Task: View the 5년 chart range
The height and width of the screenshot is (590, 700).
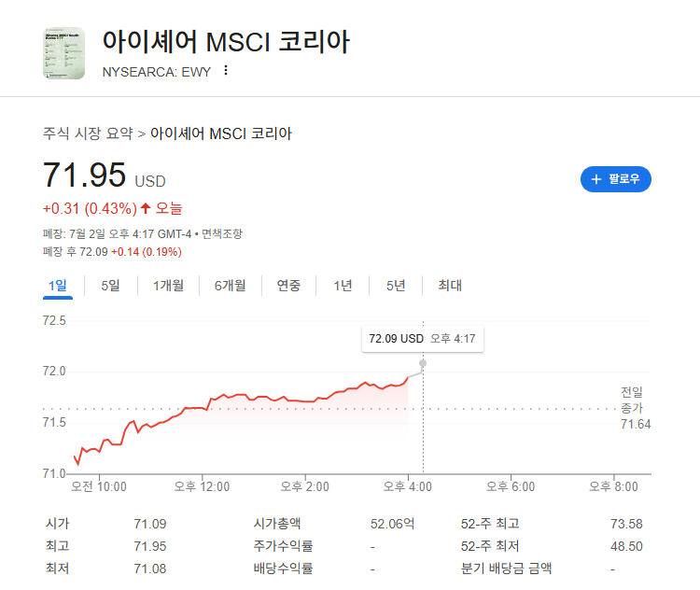Action: coord(396,286)
